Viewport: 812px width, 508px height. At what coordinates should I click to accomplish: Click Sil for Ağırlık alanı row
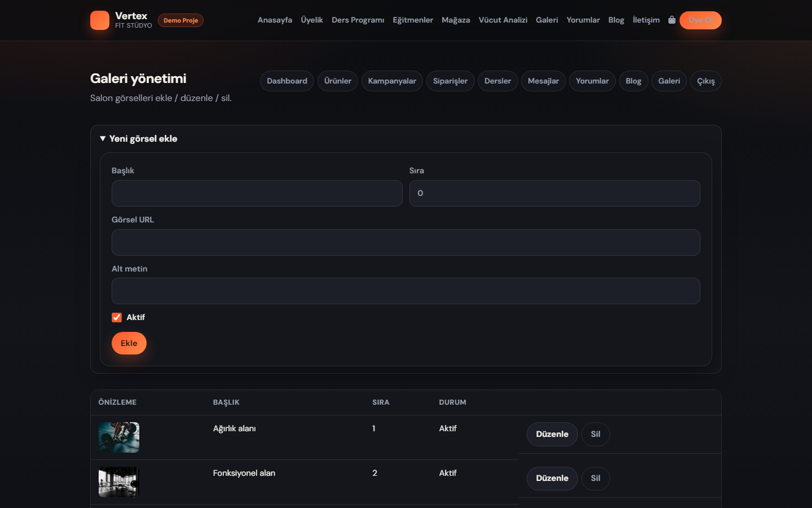click(595, 434)
